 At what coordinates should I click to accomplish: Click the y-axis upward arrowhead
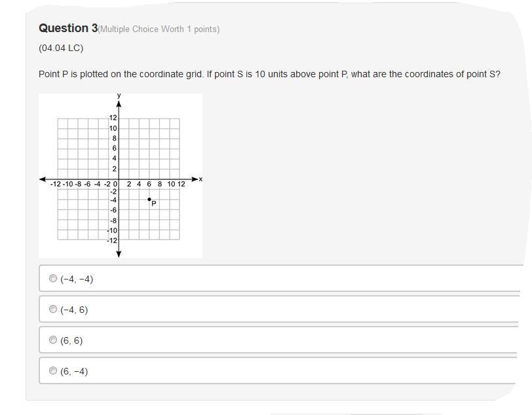[x=119, y=103]
